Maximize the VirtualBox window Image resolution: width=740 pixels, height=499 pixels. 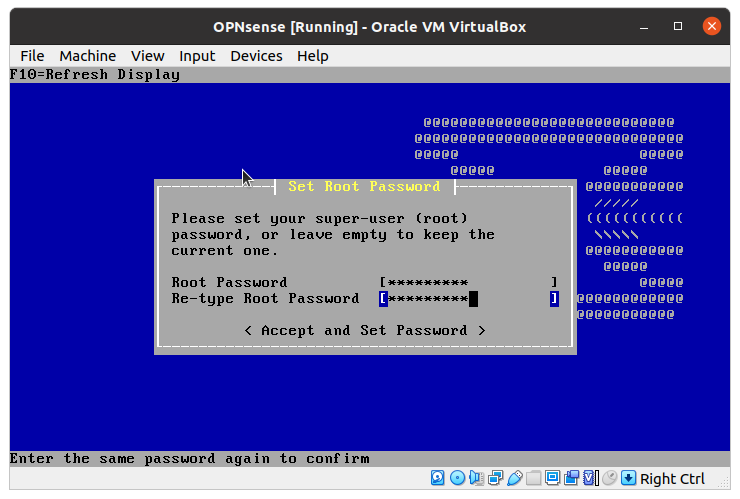click(x=678, y=26)
